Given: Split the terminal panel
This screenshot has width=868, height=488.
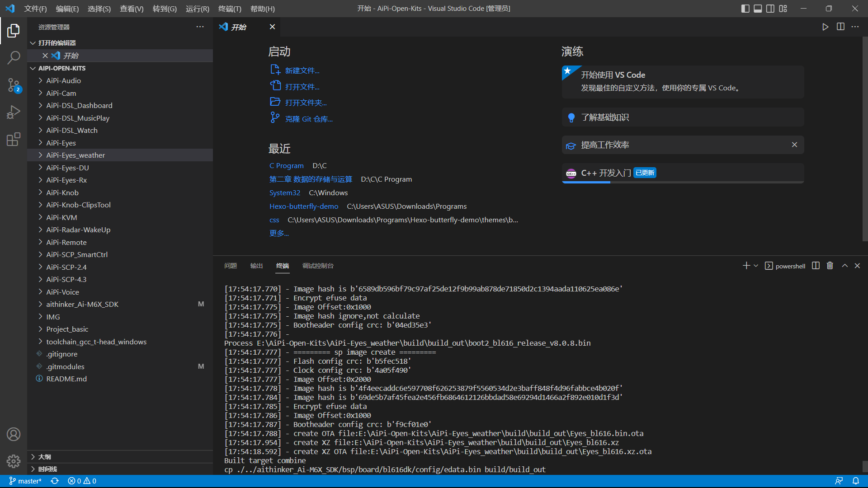Looking at the screenshot, I should point(816,266).
